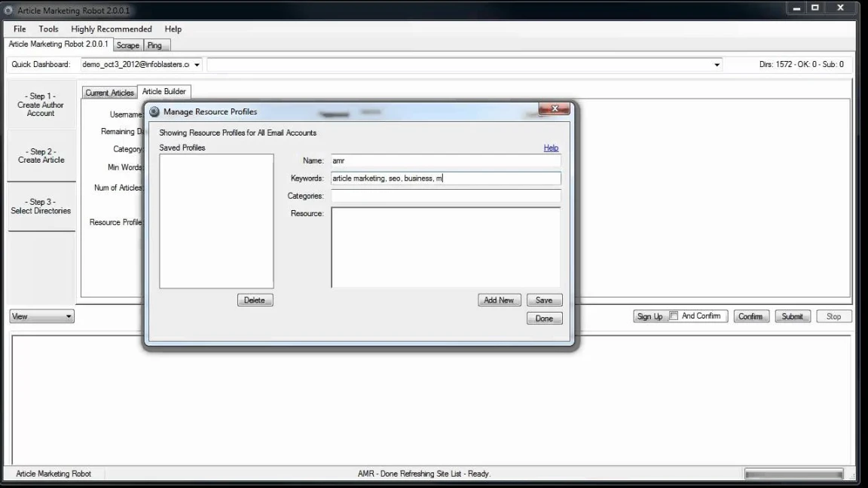The image size is (868, 488).
Task: Click the Keywords input field
Action: (445, 178)
